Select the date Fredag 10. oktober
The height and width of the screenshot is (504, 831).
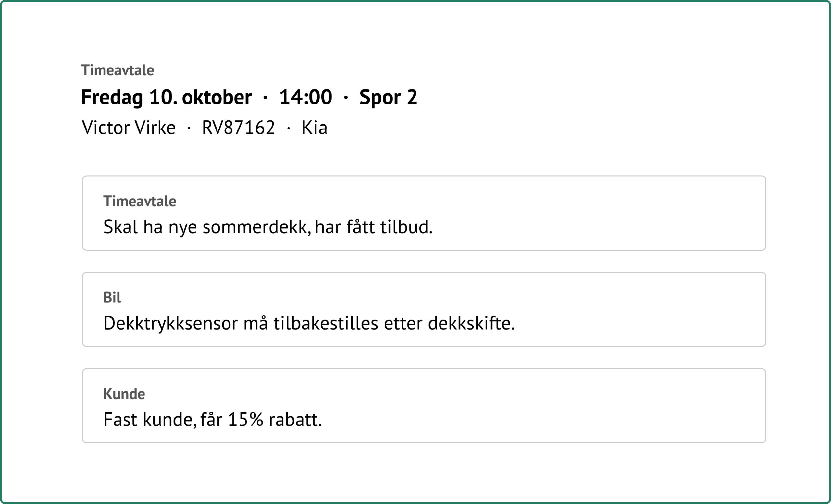(166, 97)
